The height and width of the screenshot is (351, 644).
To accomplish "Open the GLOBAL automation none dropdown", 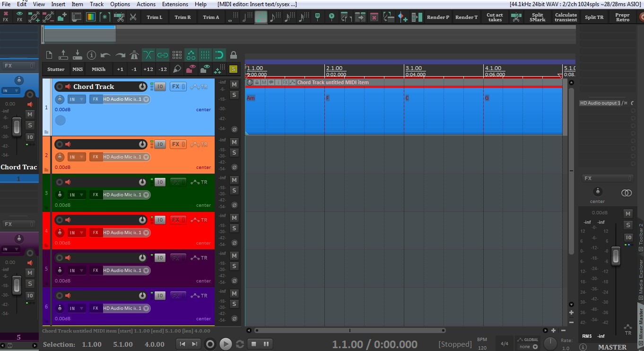I will pos(528,347).
